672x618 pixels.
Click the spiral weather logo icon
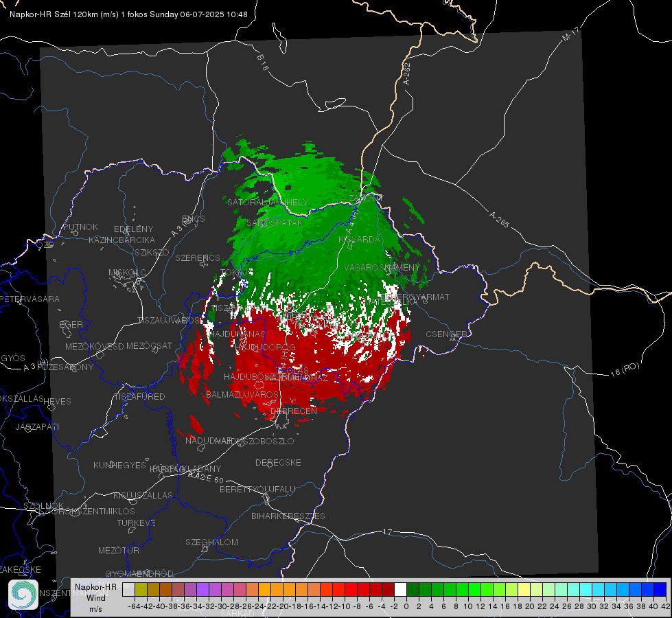tap(23, 595)
